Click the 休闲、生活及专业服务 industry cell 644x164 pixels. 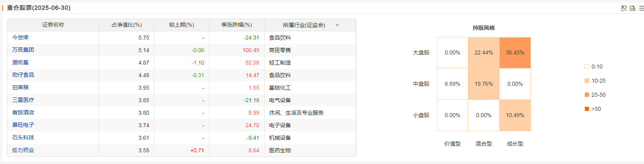tap(296, 113)
